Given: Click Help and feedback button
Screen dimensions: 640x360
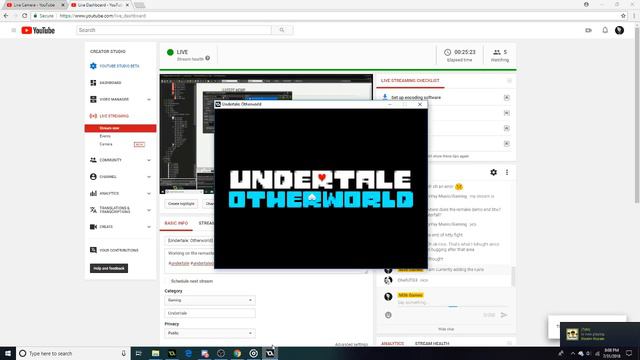Looking at the screenshot, I should (x=109, y=268).
